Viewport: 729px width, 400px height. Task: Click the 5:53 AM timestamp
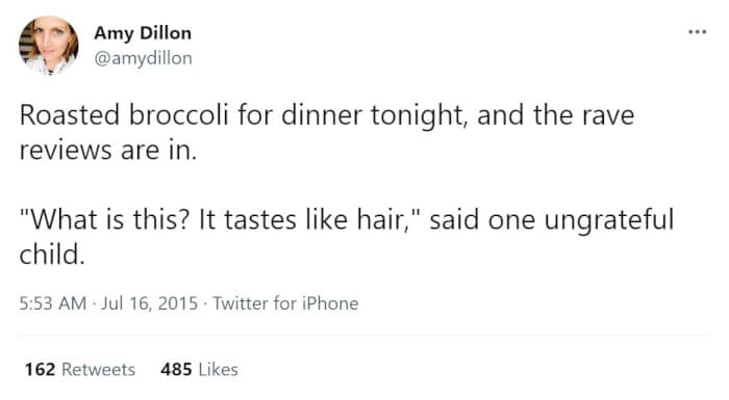(x=53, y=303)
